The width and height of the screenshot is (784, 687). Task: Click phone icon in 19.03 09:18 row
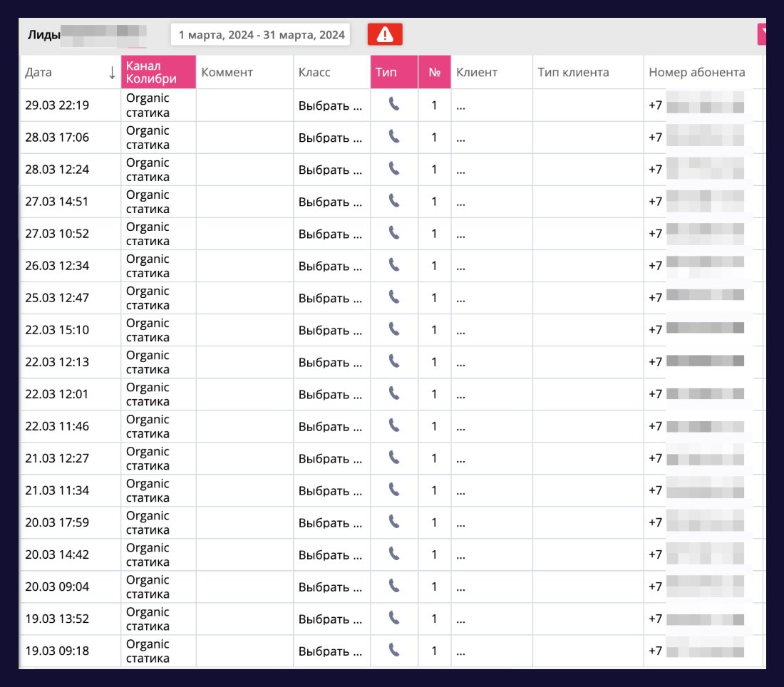[x=394, y=650]
